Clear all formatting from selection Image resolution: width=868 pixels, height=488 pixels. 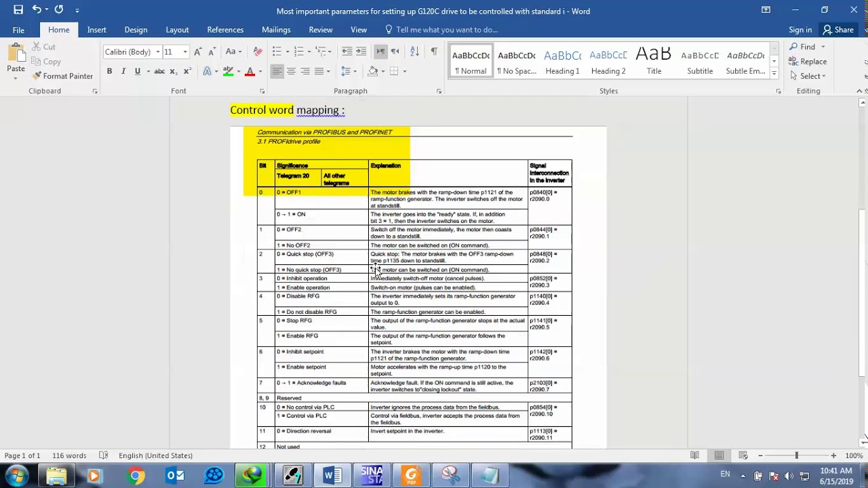[258, 52]
